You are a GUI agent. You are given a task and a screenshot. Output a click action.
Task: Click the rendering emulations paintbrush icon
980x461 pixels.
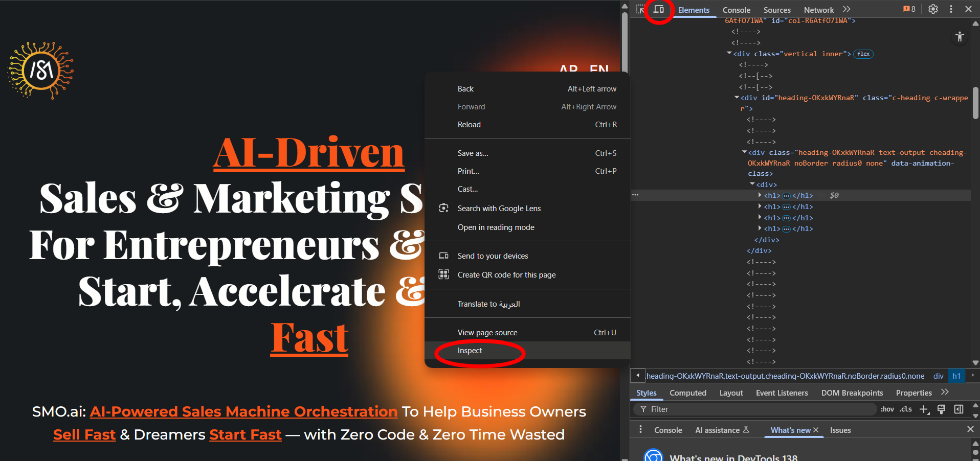click(941, 409)
